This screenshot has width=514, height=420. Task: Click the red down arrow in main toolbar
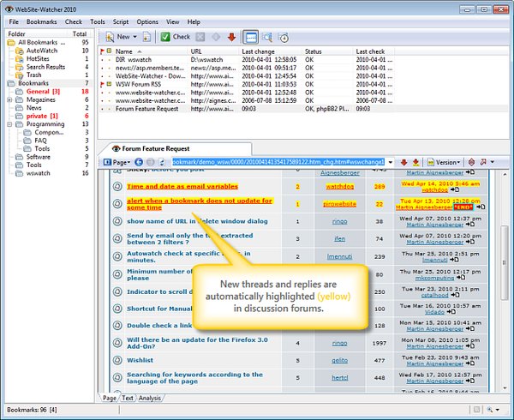point(231,37)
